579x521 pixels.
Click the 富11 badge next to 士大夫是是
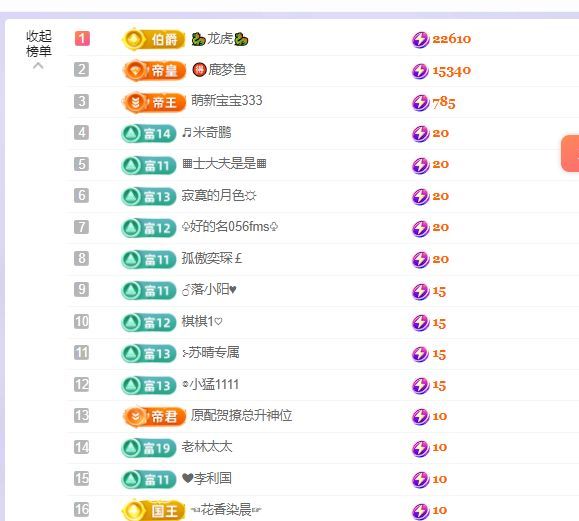[x=148, y=165]
